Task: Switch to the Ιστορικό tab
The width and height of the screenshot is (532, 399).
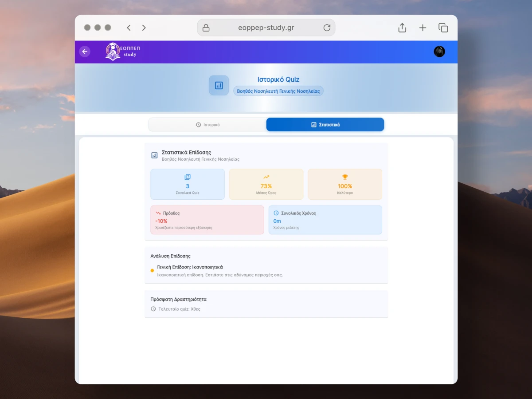Action: 207,125
